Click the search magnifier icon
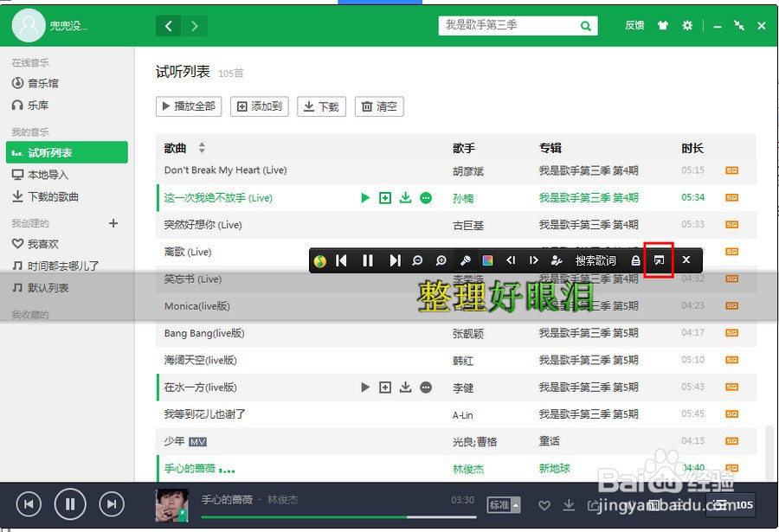 coord(586,26)
